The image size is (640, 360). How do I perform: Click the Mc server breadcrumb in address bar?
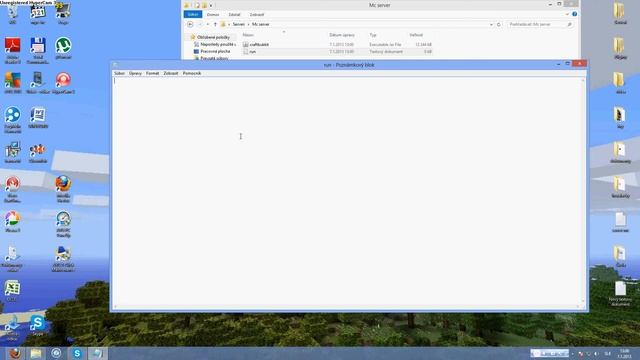[260, 24]
